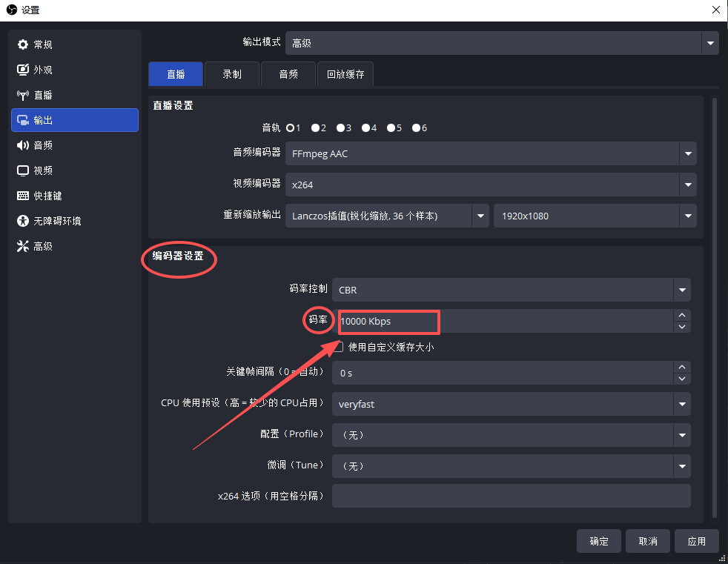Click the 高级 tools icon in sidebar
The image size is (728, 564).
pos(23,246)
